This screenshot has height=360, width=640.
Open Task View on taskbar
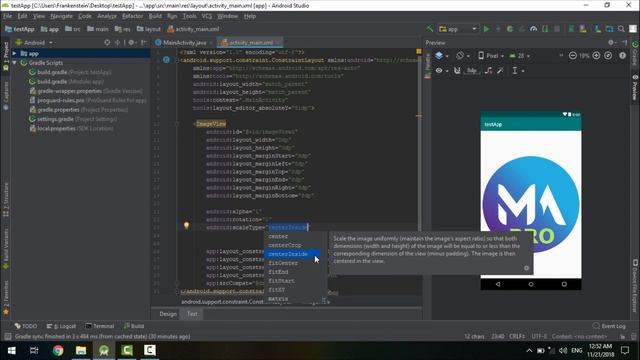34,350
